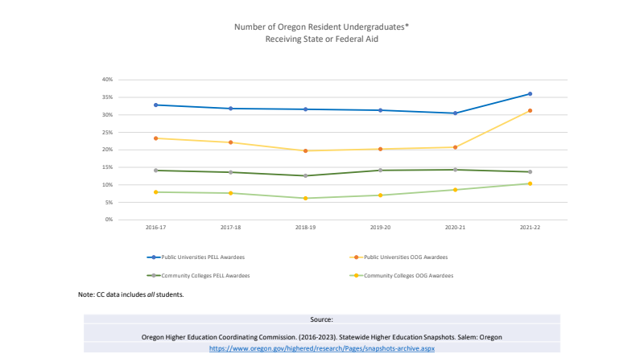The width and height of the screenshot is (644, 362).
Task: Select the yellow marker at 2018-19
Action: click(305, 198)
